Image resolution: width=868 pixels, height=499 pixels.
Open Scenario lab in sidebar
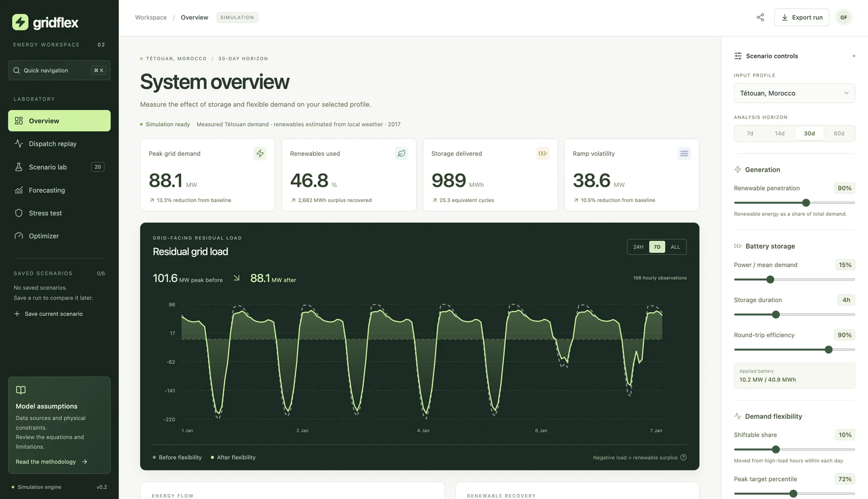click(x=59, y=167)
